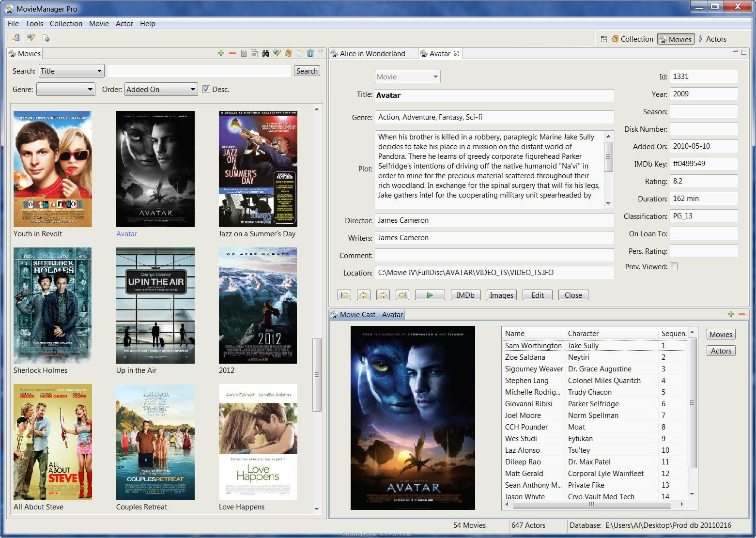Click the Search button
756x538 pixels.
point(307,71)
